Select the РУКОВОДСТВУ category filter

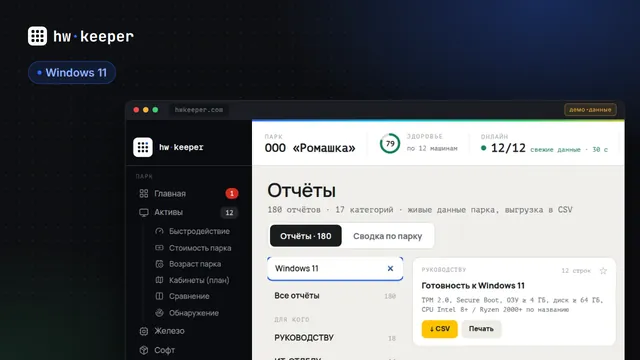(x=335, y=338)
